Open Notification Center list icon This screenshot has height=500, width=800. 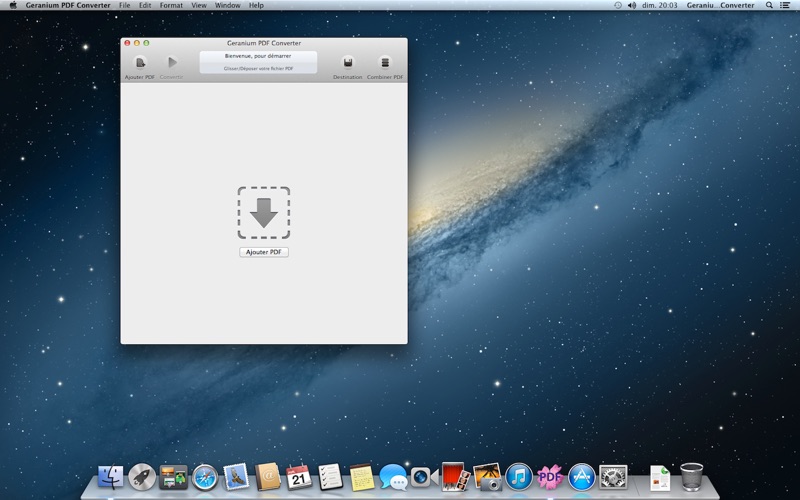pyautogui.click(x=787, y=5)
